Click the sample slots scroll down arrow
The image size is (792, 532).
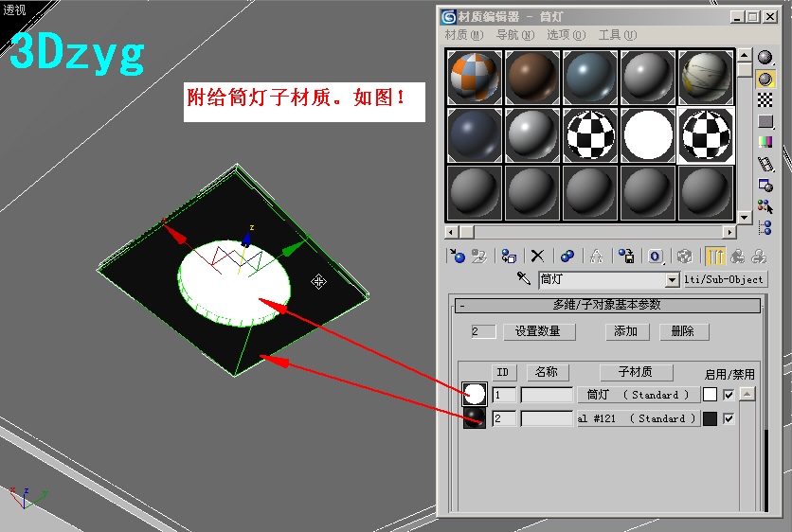pos(745,218)
